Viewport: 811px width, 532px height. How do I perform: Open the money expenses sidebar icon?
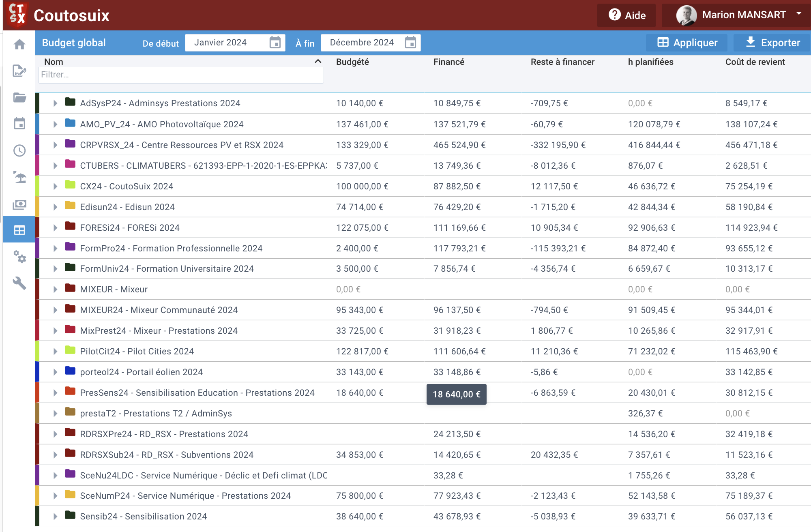coord(19,204)
